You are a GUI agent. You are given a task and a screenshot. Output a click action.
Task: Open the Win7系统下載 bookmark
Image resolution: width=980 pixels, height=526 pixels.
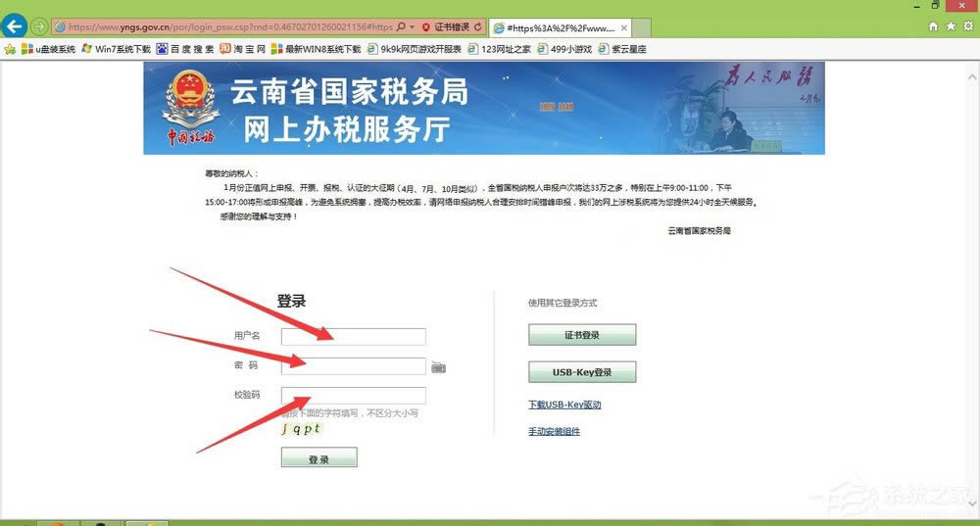tap(117, 49)
